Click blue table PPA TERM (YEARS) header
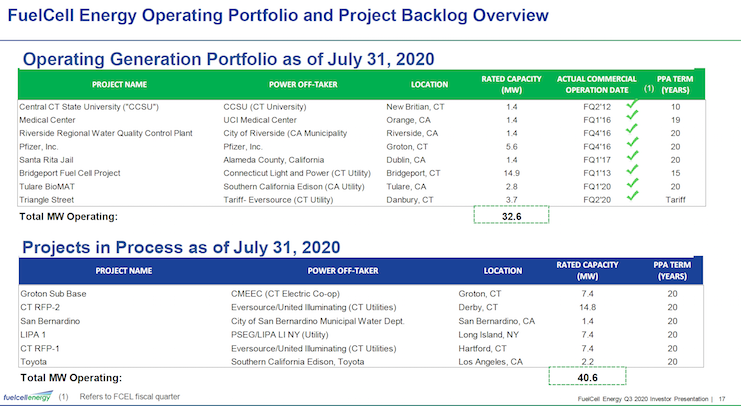 point(672,270)
